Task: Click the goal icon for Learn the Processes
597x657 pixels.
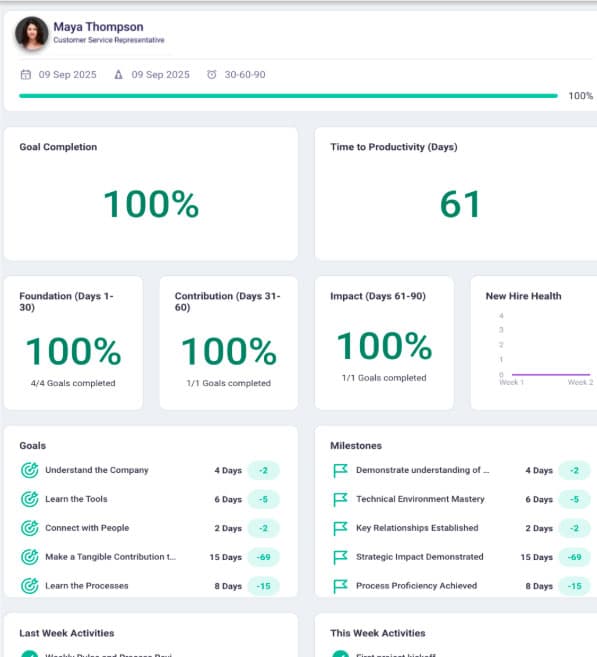Action: coord(29,586)
